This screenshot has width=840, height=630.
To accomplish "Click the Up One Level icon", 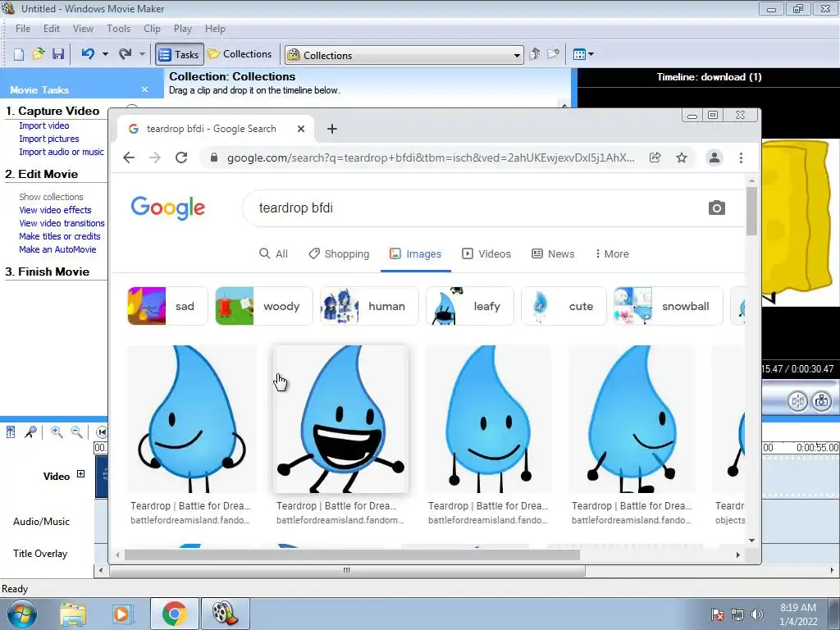I will click(x=535, y=54).
